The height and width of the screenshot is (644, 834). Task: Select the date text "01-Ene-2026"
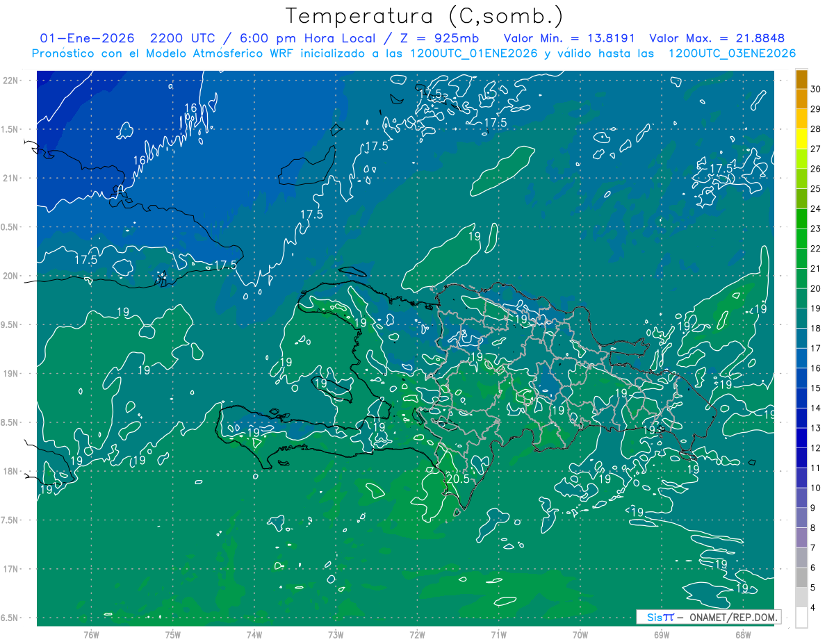click(x=87, y=39)
